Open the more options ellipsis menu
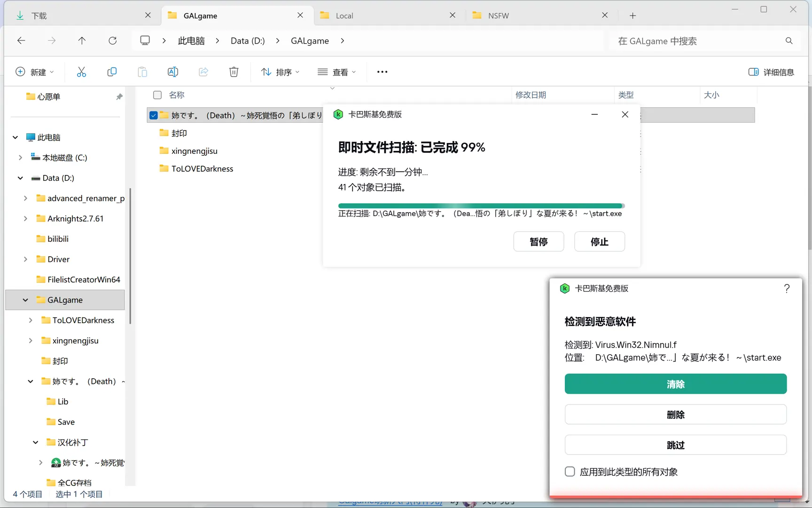 click(x=382, y=72)
